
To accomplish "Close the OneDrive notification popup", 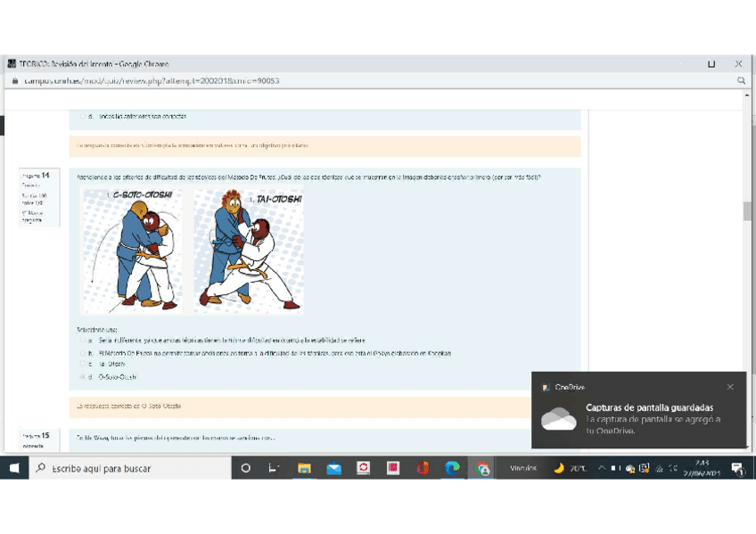I will (730, 387).
